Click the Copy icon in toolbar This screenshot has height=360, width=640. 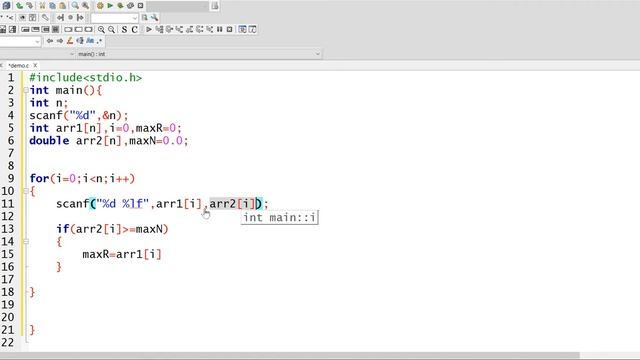click(52, 6)
